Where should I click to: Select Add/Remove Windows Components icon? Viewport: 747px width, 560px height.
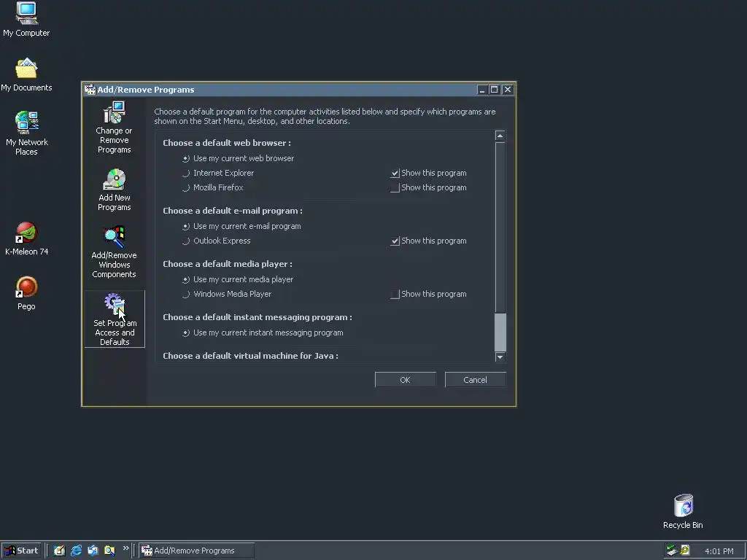114,252
